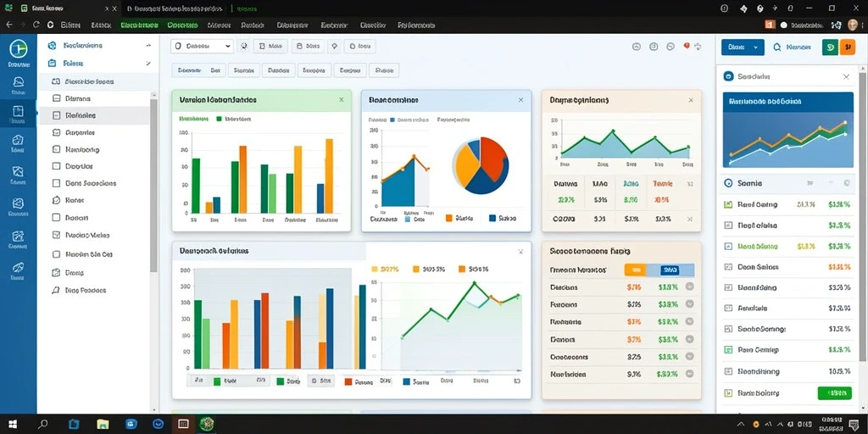
Task: Click the browser back arrow
Action: click(8, 25)
